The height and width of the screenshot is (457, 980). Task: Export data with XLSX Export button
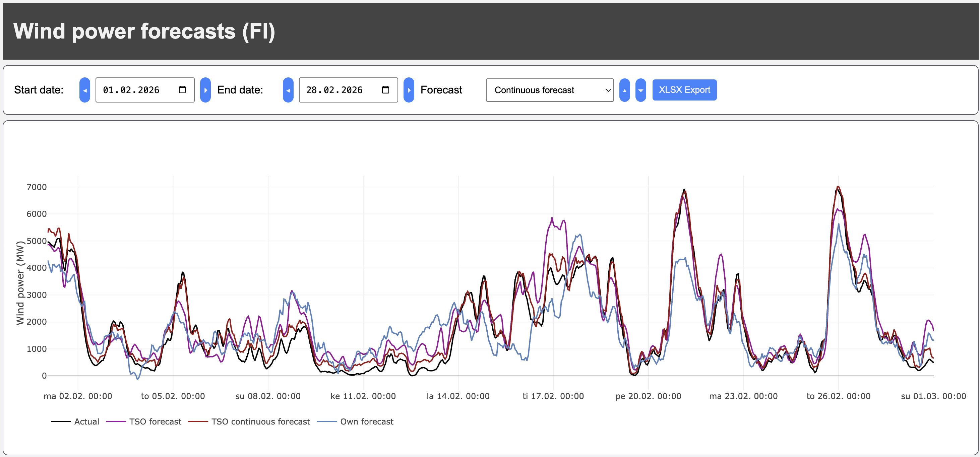684,90
